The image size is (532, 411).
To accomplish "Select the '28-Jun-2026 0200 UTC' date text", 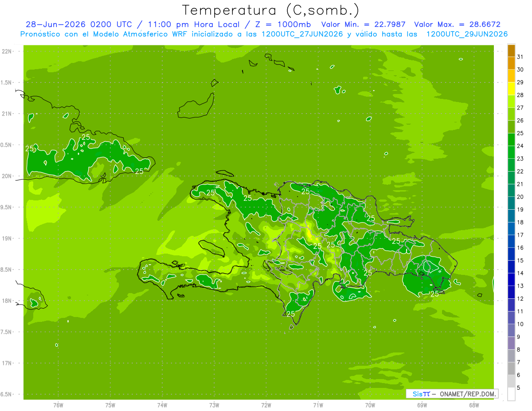I will coord(79,24).
